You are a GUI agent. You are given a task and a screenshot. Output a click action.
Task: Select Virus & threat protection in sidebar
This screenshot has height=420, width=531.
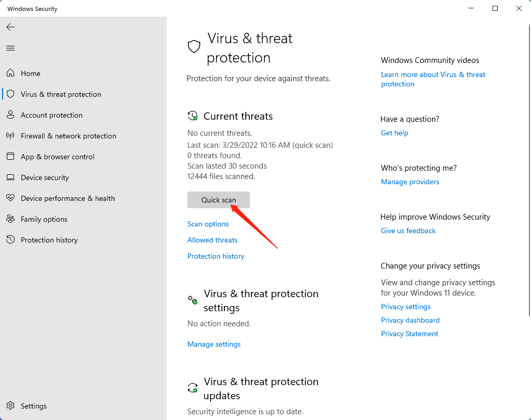tap(61, 94)
